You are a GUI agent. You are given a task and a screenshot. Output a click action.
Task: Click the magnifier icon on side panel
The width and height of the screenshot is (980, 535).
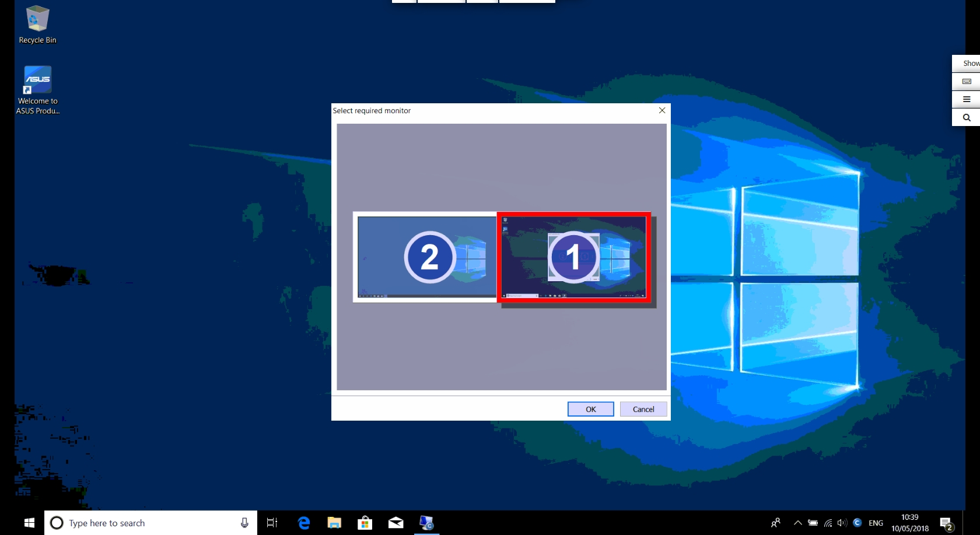point(967,117)
